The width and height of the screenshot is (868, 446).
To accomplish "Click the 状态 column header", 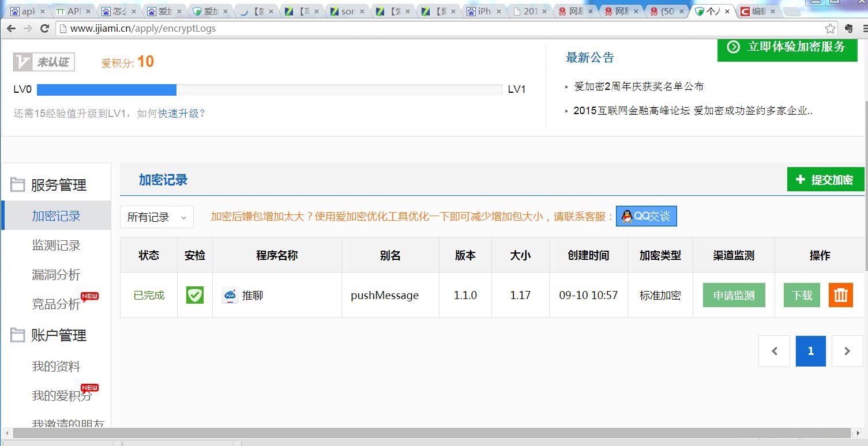I will (x=149, y=255).
